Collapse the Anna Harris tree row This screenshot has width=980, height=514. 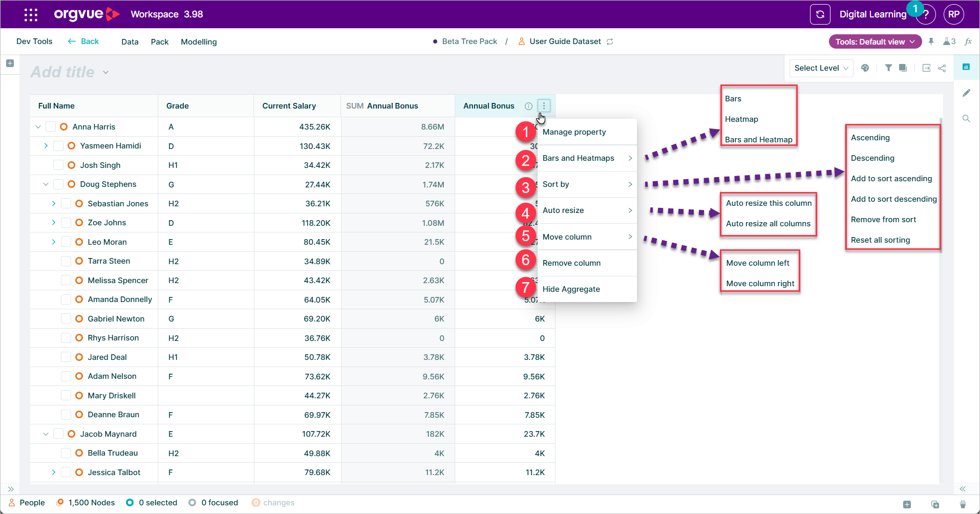[38, 126]
